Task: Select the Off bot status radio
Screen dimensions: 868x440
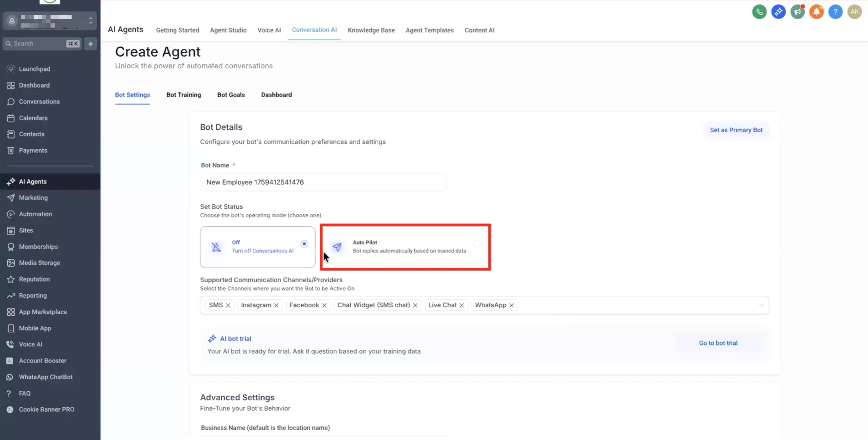Action: pyautogui.click(x=304, y=243)
